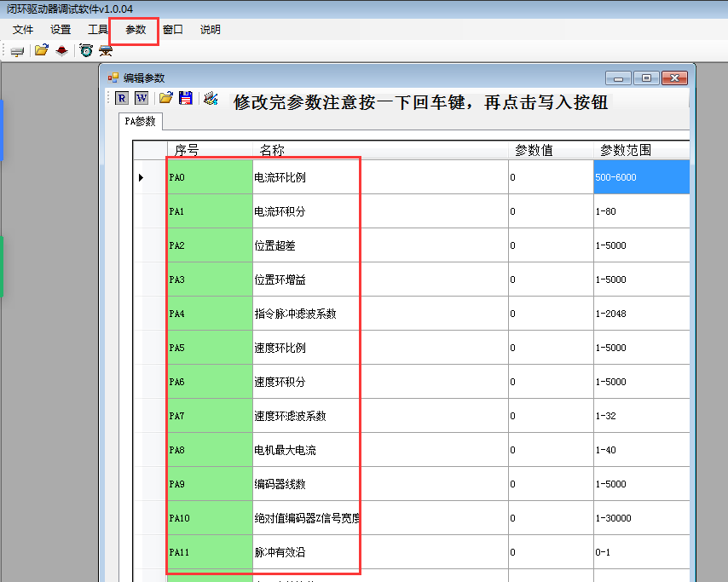Select the PA0 index cell

pos(210,177)
